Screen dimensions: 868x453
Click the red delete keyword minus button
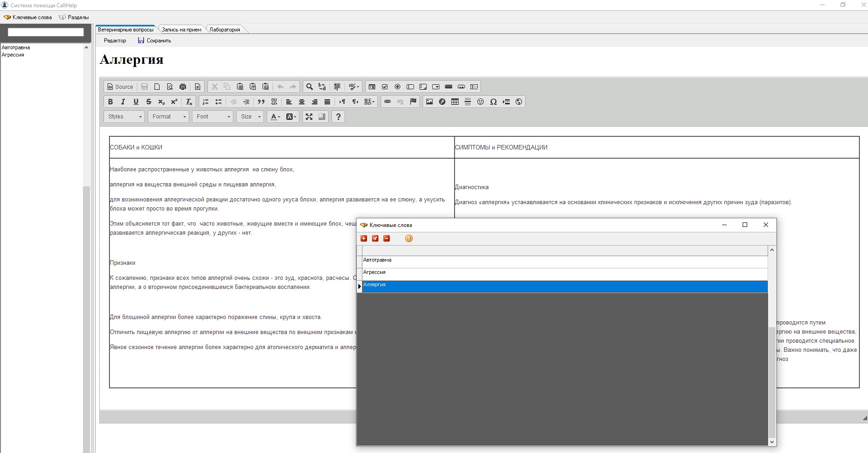[x=387, y=238]
